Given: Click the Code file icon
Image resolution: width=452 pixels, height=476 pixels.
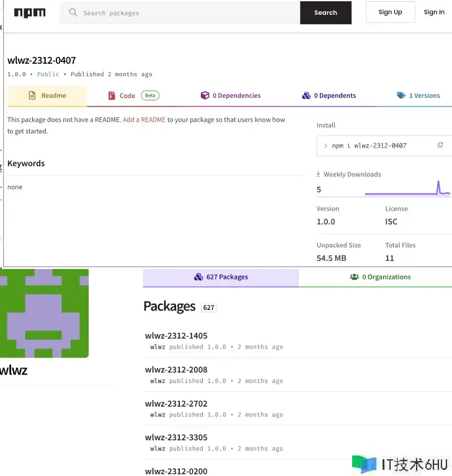Looking at the screenshot, I should (112, 95).
